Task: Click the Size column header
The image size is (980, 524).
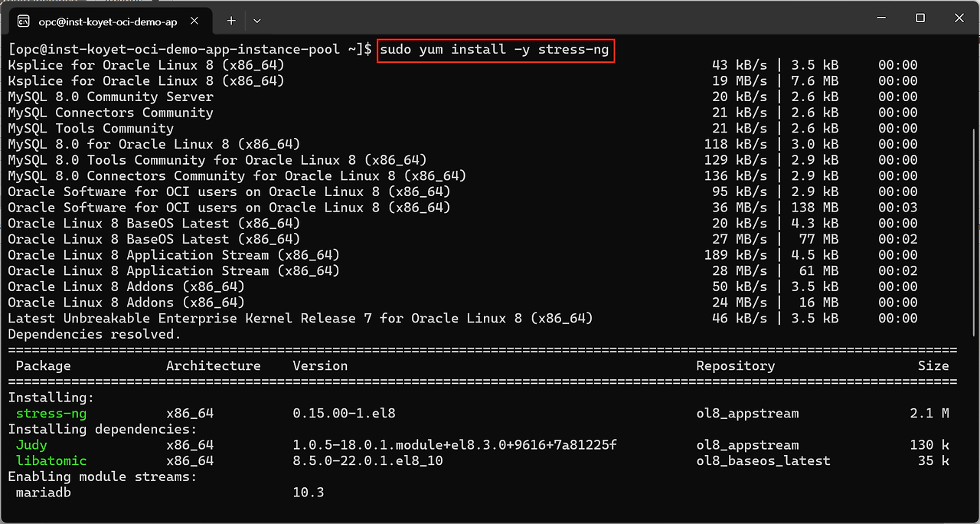Action: tap(933, 366)
